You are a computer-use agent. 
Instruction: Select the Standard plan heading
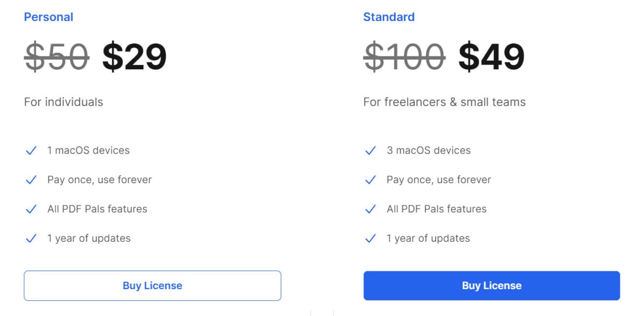(389, 17)
